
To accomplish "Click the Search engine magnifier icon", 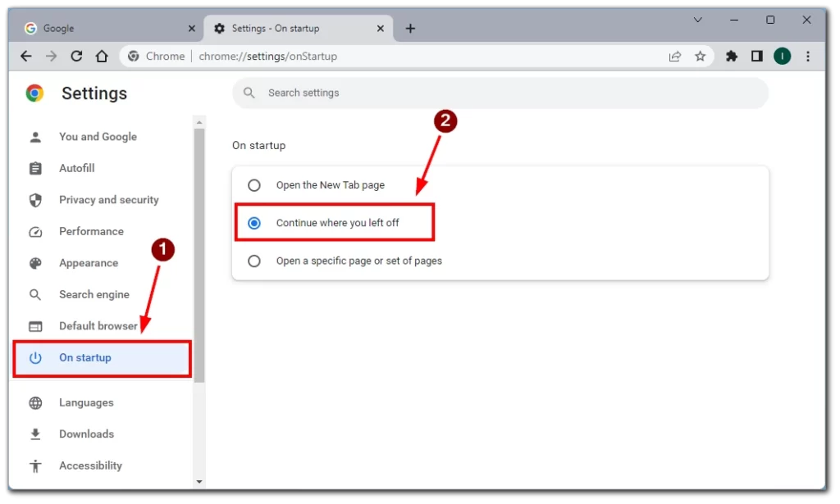I will pyautogui.click(x=35, y=295).
